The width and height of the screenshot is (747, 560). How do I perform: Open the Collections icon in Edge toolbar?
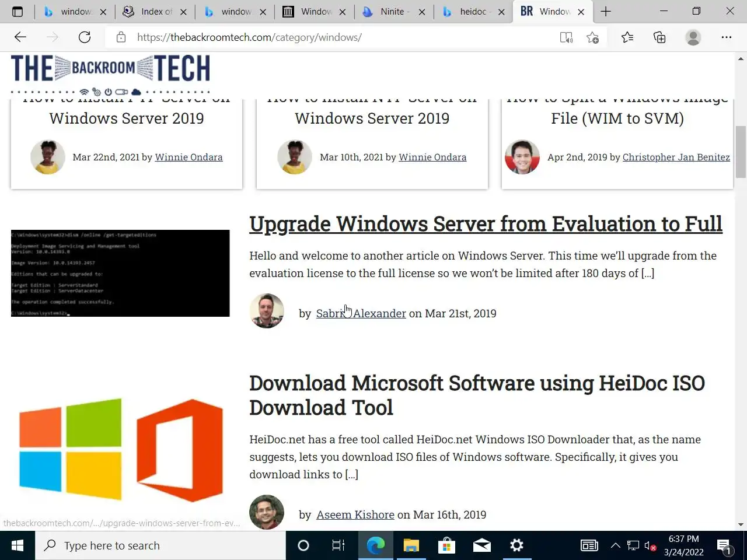659,37
